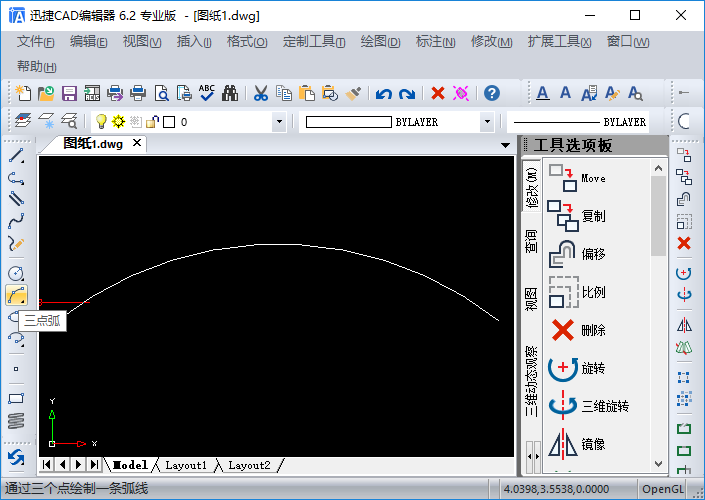Open the BYLAYER color dropdown
705x500 pixels.
coord(487,122)
